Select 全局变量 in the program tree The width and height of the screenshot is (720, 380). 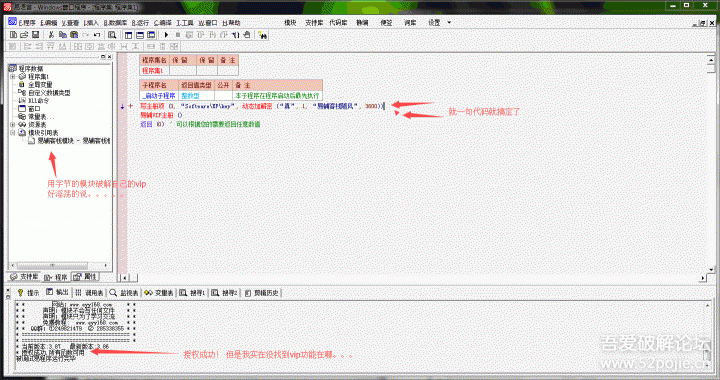(40, 85)
